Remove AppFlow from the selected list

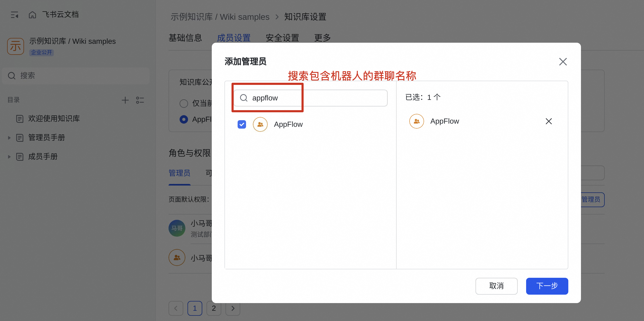(x=549, y=121)
